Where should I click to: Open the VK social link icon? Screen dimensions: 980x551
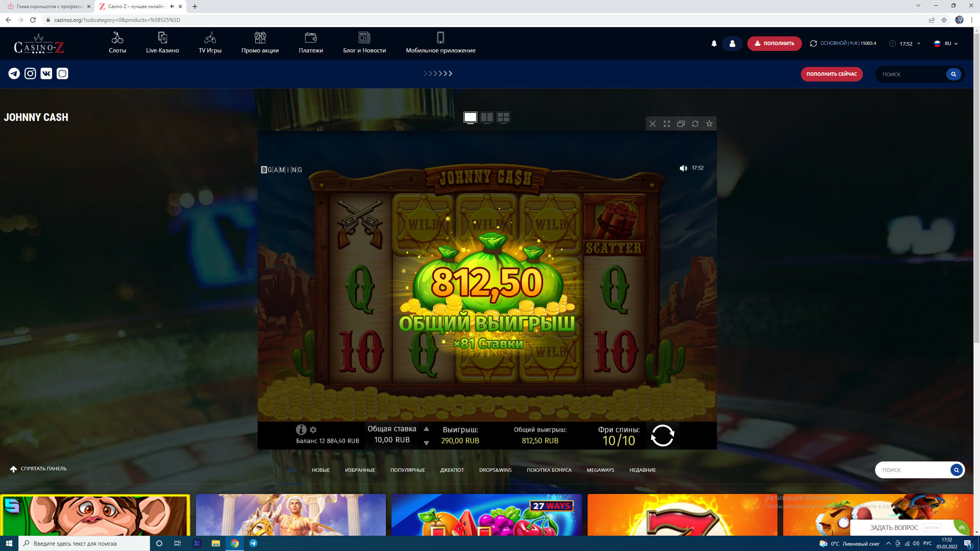click(46, 73)
